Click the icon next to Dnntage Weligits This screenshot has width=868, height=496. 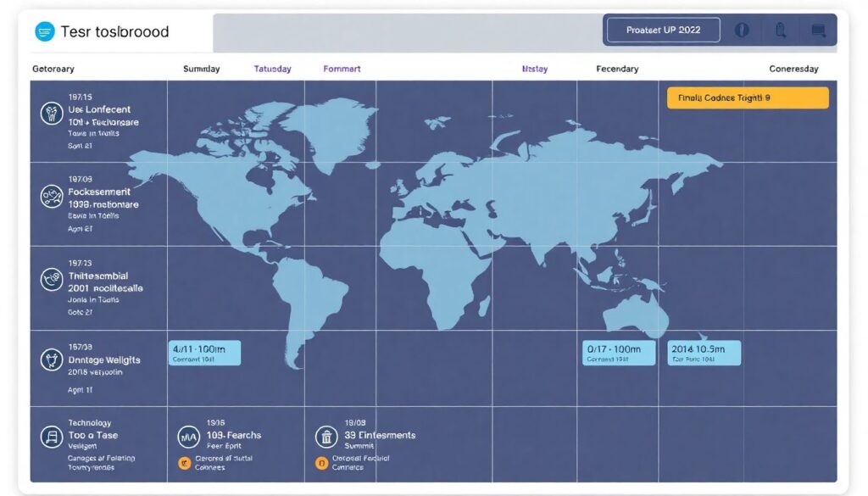51,359
